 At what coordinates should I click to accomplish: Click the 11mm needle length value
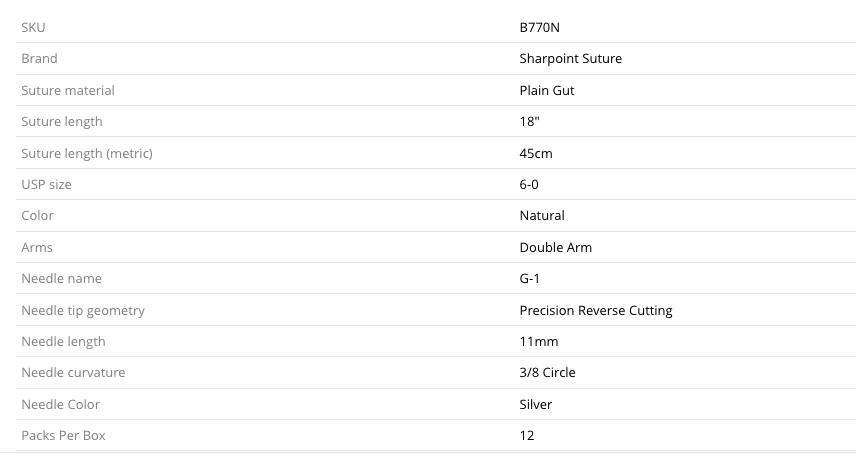coord(539,341)
